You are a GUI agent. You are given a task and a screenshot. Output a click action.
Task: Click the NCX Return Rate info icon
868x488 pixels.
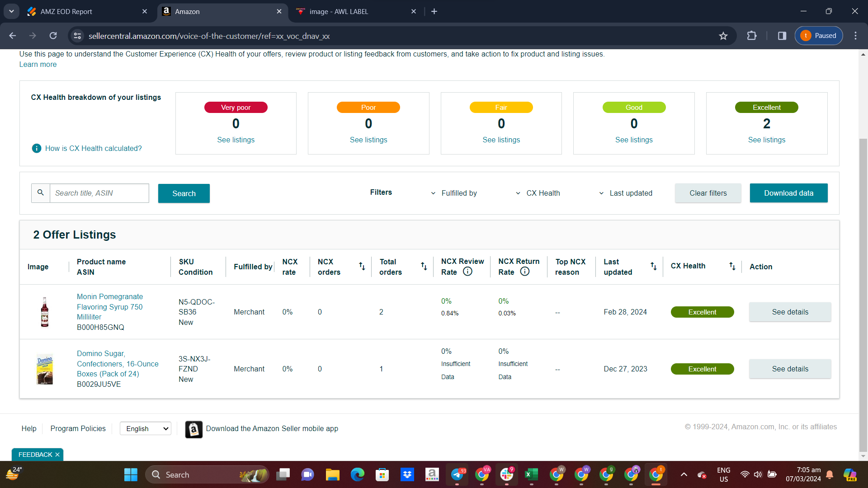[x=525, y=272]
